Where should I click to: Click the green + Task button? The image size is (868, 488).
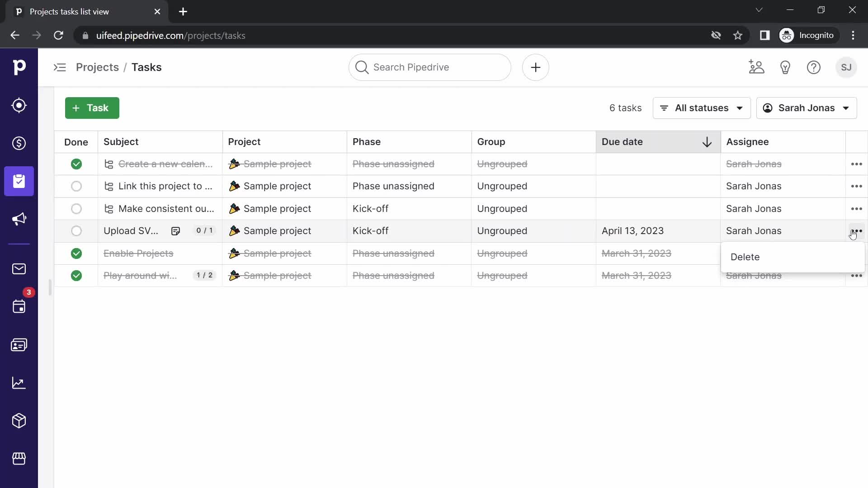click(x=92, y=108)
